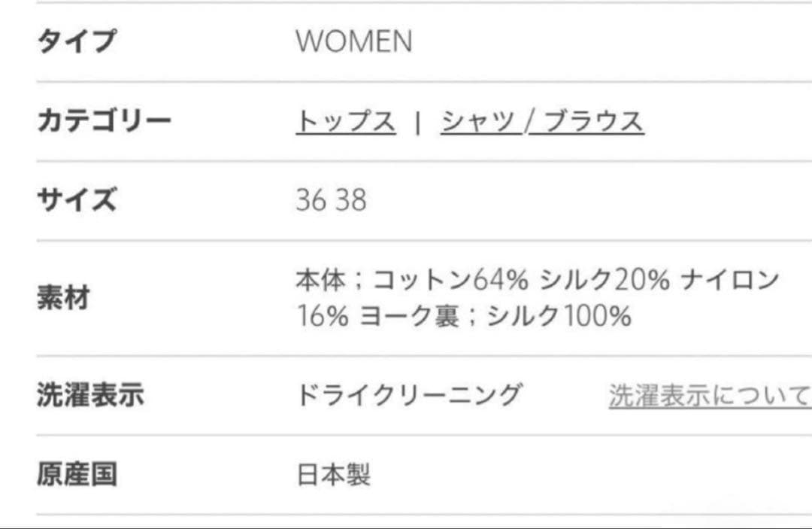This screenshot has height=529, width=812.
Task: Click the 素材 row label
Action: click(63, 298)
